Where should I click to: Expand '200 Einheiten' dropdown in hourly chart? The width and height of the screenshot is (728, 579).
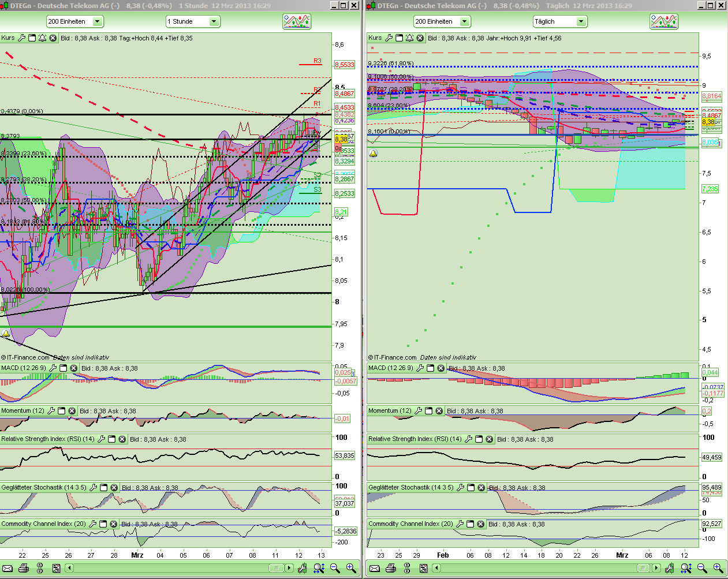(97, 21)
